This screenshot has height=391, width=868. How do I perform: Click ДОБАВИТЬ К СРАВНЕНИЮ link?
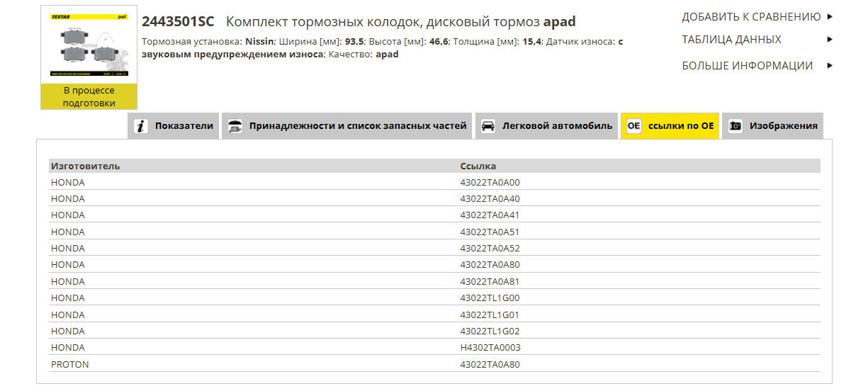751,16
